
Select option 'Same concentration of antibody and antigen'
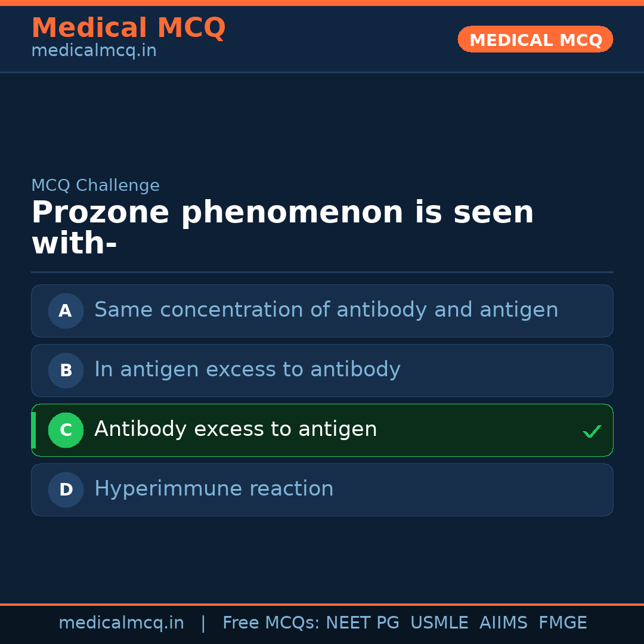click(326, 310)
